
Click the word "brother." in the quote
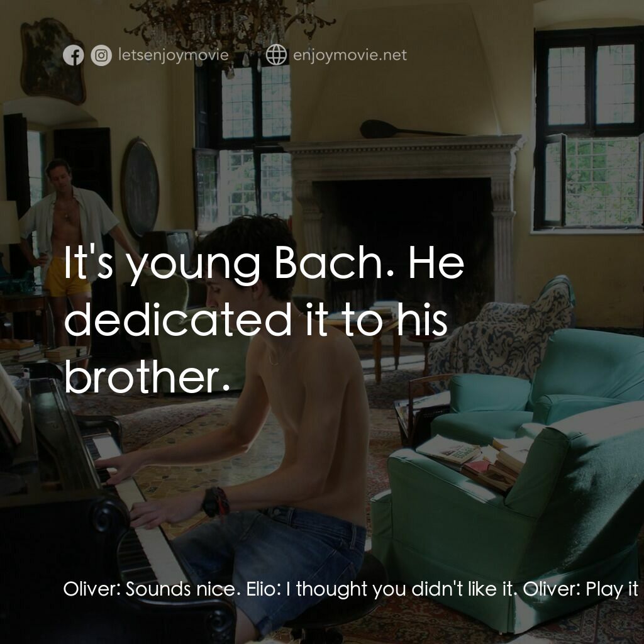click(x=147, y=377)
